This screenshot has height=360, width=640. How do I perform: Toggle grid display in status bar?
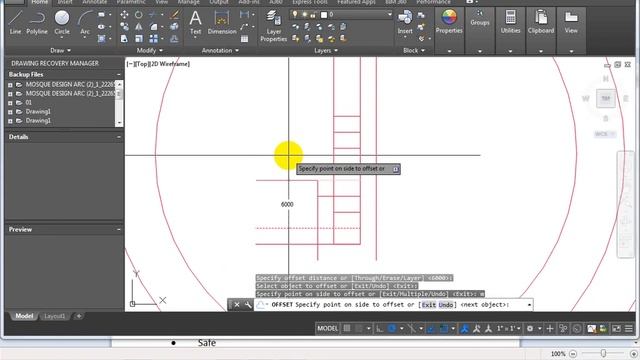click(x=347, y=328)
